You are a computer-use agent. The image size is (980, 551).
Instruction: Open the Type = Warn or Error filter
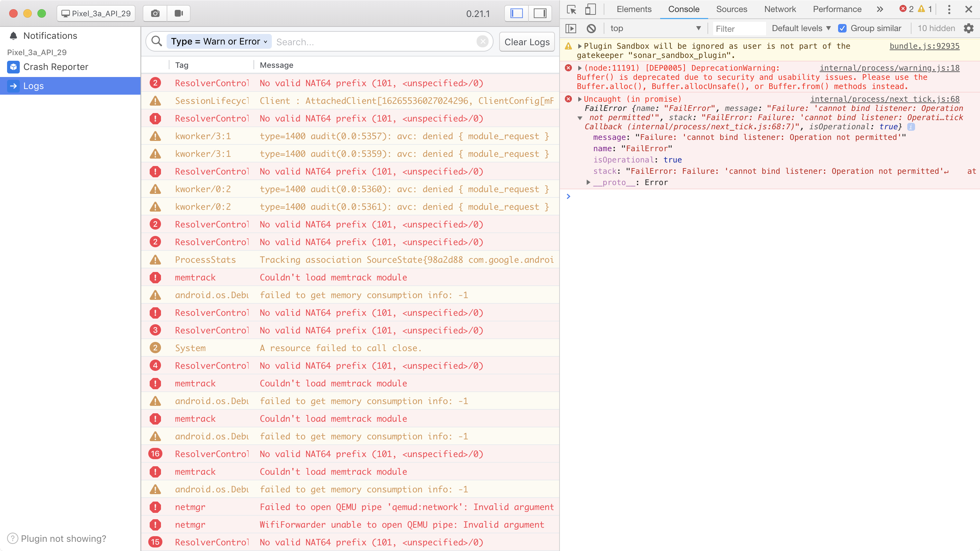tap(219, 41)
